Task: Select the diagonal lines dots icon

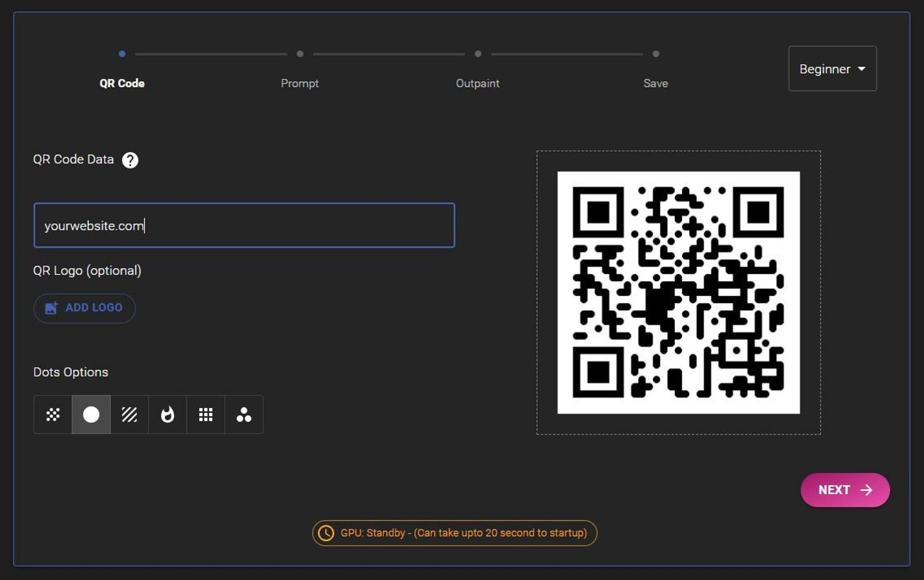Action: coord(129,414)
